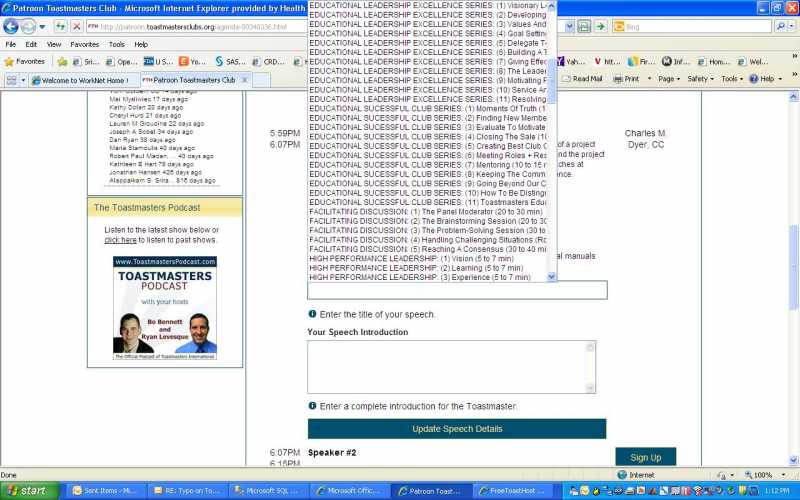The image size is (800, 500).
Task: Follow the 'click here' podcast link
Action: [x=120, y=240]
